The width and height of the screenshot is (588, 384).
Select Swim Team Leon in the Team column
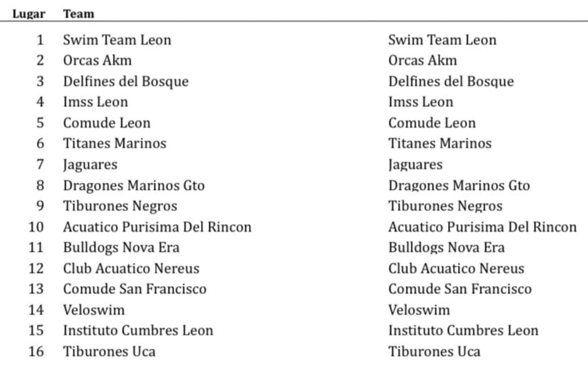[x=117, y=40]
